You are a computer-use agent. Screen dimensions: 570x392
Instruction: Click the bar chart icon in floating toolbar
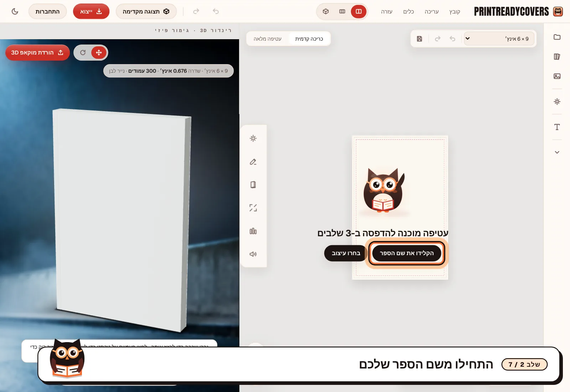pos(253,231)
